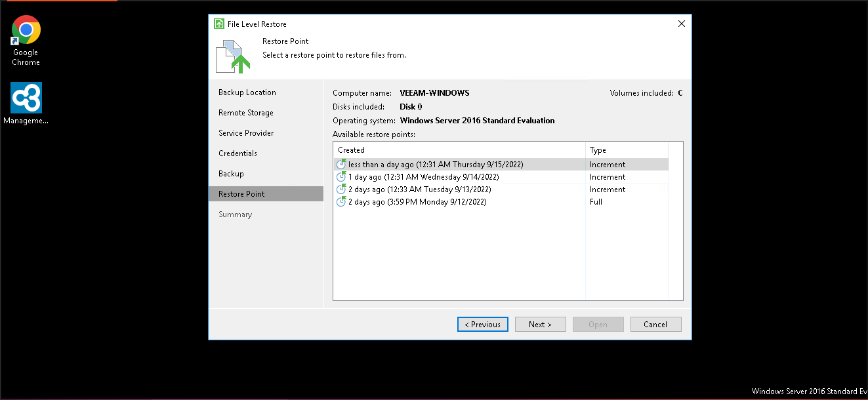
Task: Select the Backup wizard step
Action: (231, 174)
